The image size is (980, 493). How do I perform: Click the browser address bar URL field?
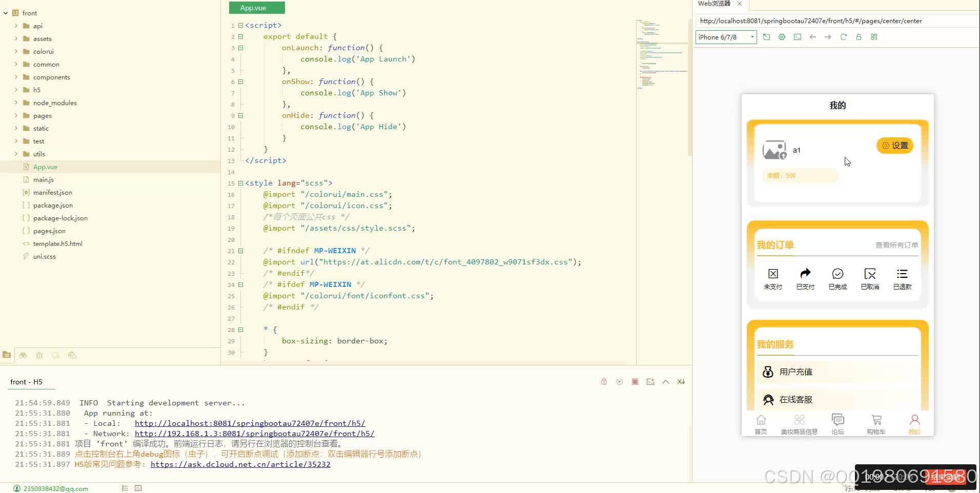pos(838,21)
